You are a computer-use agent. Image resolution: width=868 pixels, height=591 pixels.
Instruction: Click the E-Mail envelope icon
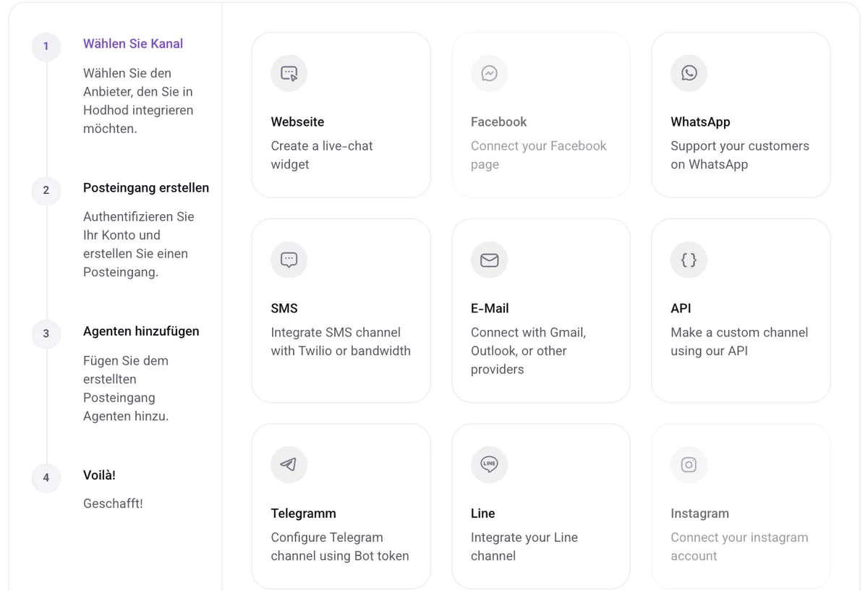[489, 260]
